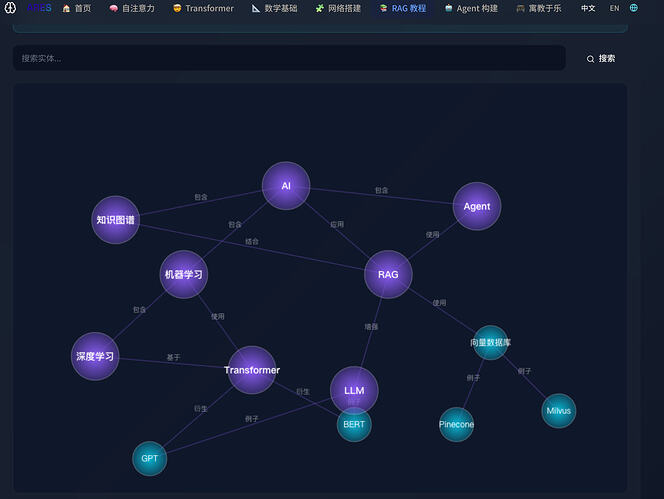Select the 向量数据库 node
This screenshot has height=499, width=664.
(x=490, y=343)
